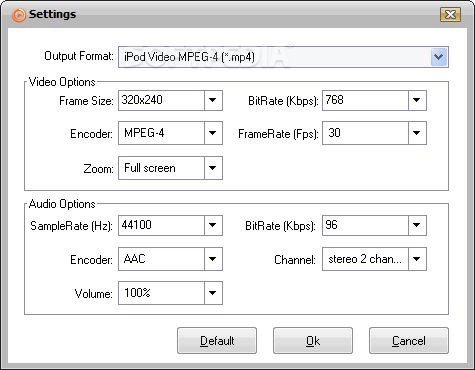The width and height of the screenshot is (475, 370).
Task: Click the Frame Size label
Action: coord(86,101)
